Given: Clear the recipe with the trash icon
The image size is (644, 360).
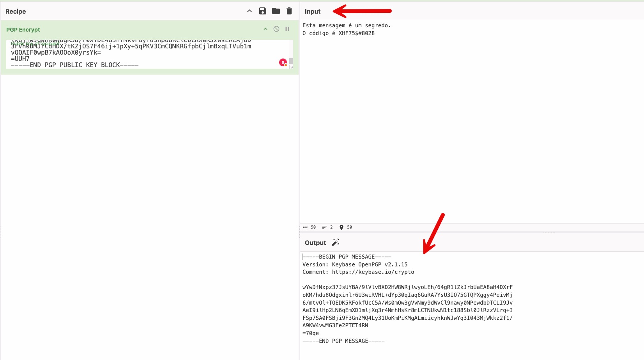Looking at the screenshot, I should click(x=289, y=11).
